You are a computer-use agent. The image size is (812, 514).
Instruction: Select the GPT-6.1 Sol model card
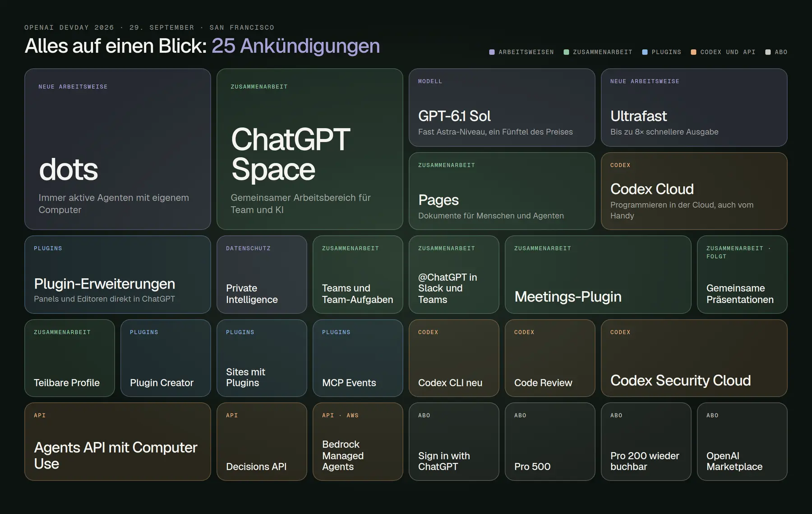(502, 107)
